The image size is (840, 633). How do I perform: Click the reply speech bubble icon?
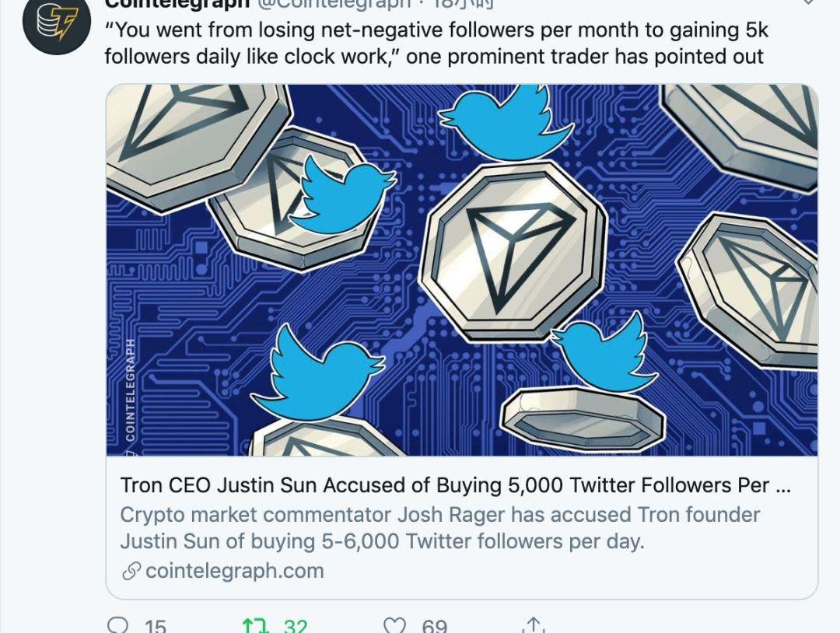119,625
